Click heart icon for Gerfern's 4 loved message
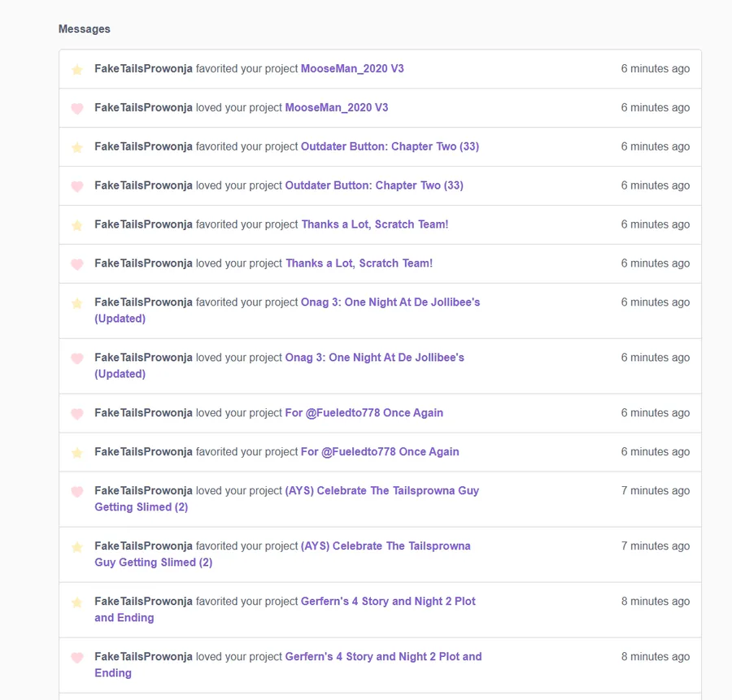The width and height of the screenshot is (732, 700). pos(77,658)
